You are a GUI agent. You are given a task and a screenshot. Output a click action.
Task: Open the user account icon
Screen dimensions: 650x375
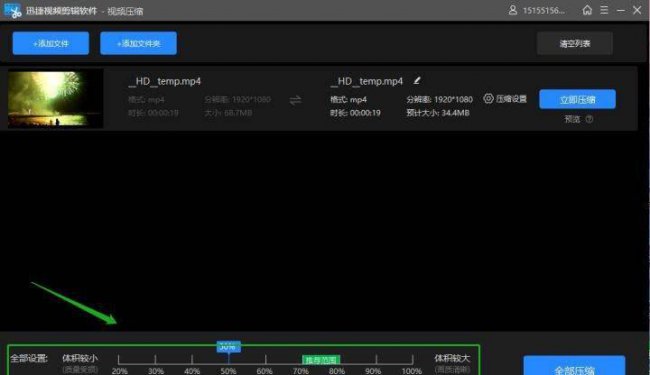(513, 10)
